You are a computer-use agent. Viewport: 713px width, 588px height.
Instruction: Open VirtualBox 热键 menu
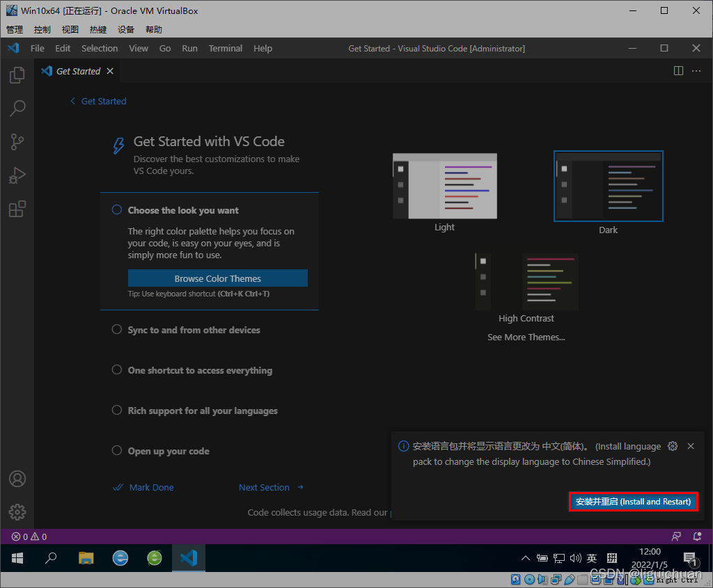coord(97,29)
